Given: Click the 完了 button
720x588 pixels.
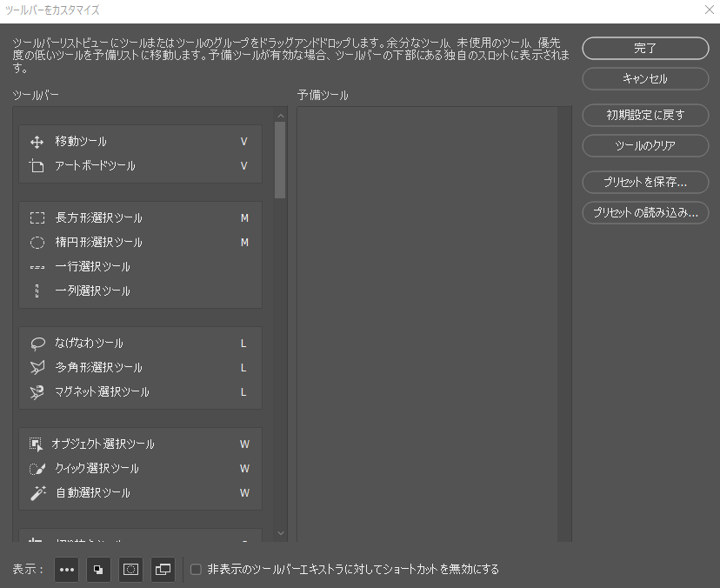Looking at the screenshot, I should [645, 48].
